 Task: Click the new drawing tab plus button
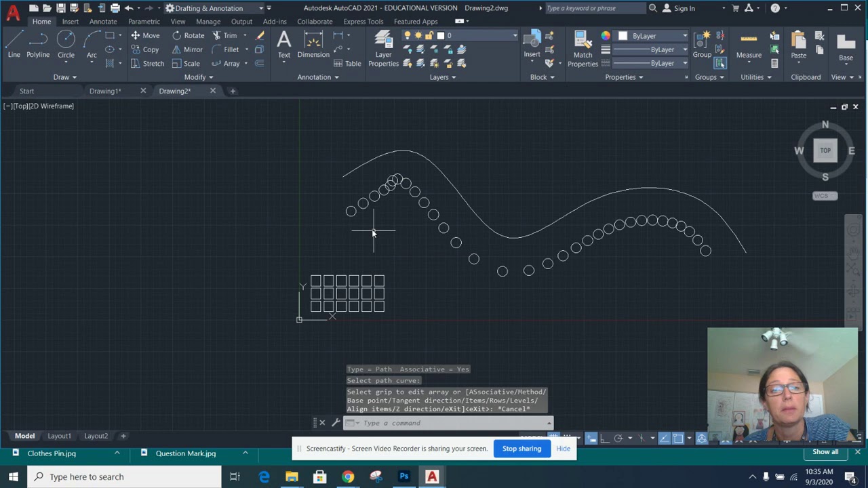pyautogui.click(x=233, y=91)
